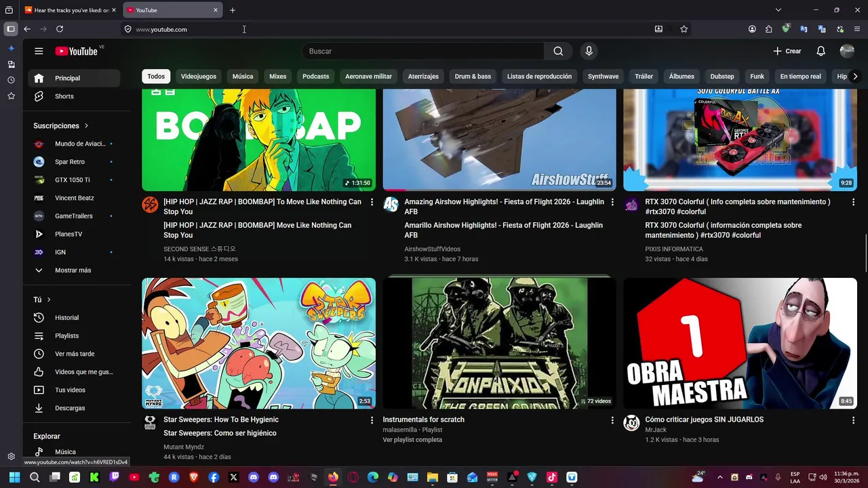Image resolution: width=868 pixels, height=488 pixels.
Task: Open Windows taskbar search
Action: tap(35, 477)
